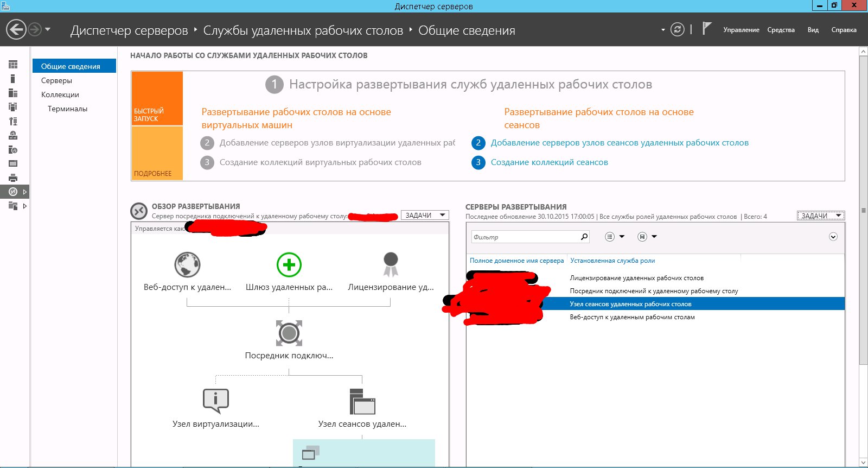Open the Print Services sidebar icon
Screen dimensions: 868x468
(13, 178)
